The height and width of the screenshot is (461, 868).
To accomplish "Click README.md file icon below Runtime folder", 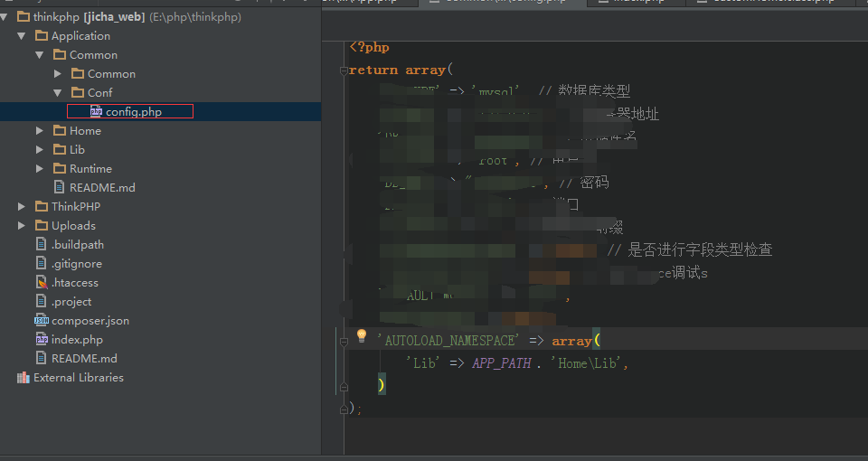I will [60, 187].
